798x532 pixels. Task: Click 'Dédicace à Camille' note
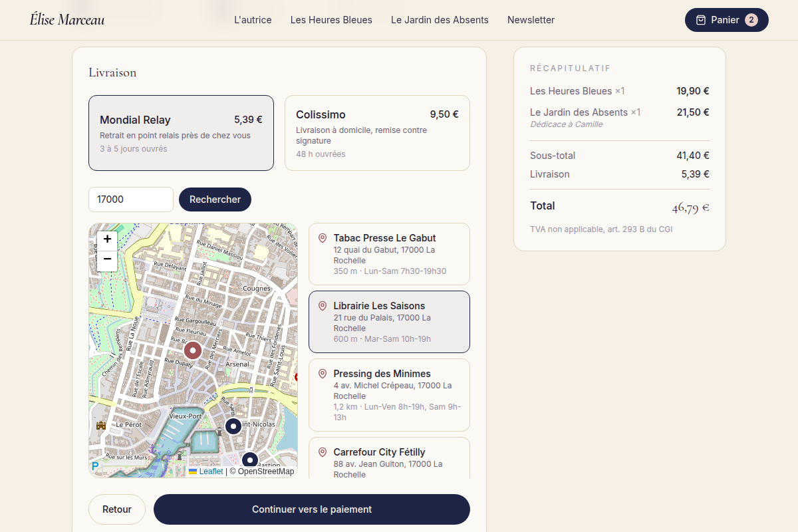coord(567,124)
